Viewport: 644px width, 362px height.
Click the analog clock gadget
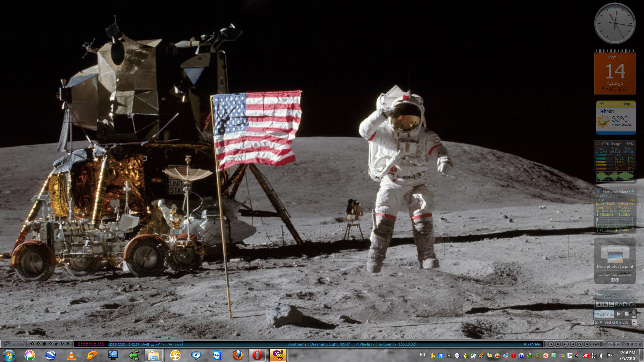tap(615, 23)
